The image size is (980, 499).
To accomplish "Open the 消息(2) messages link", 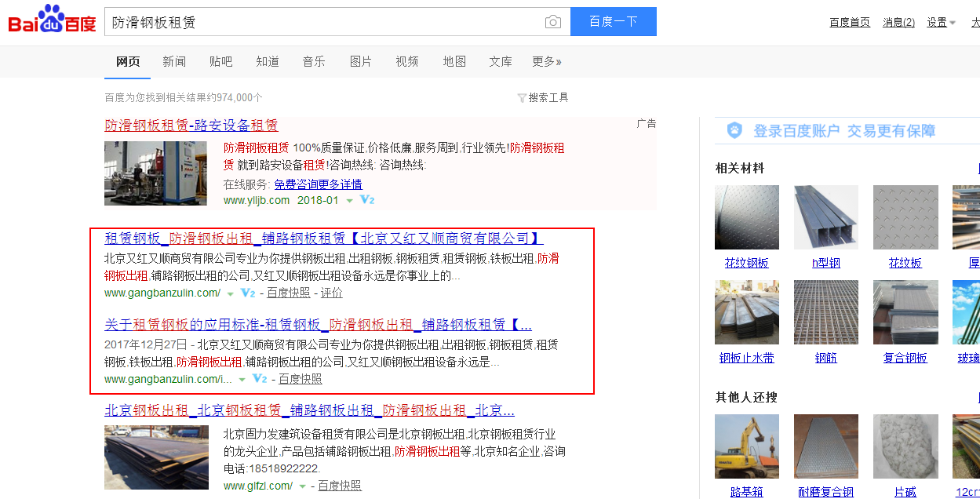I will [x=898, y=22].
